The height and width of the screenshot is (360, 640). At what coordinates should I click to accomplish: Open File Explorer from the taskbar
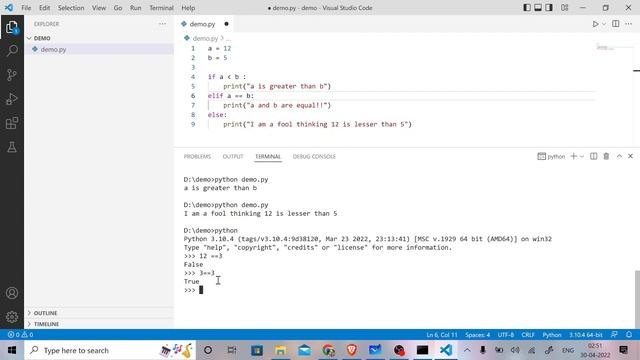[280, 350]
